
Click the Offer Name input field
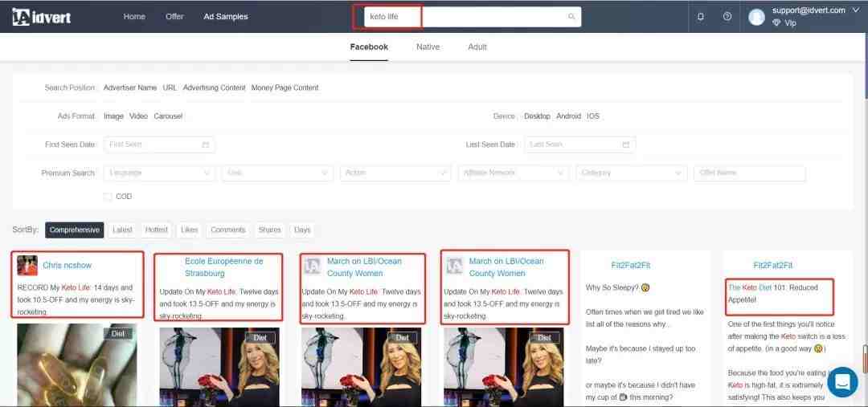coord(750,173)
